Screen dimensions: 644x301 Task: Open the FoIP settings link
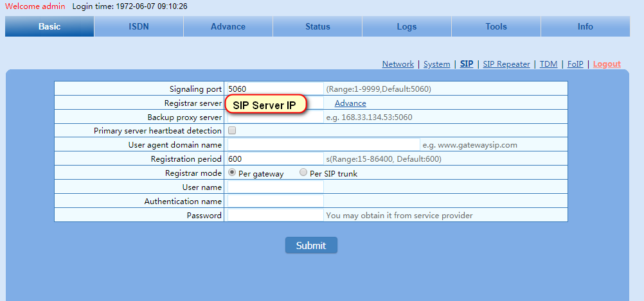pyautogui.click(x=575, y=64)
